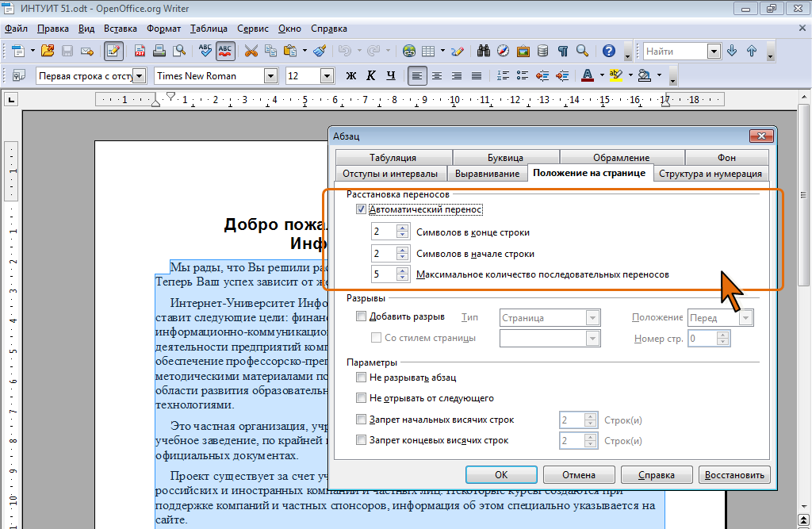Click the Format Paintbrush icon

[320, 52]
